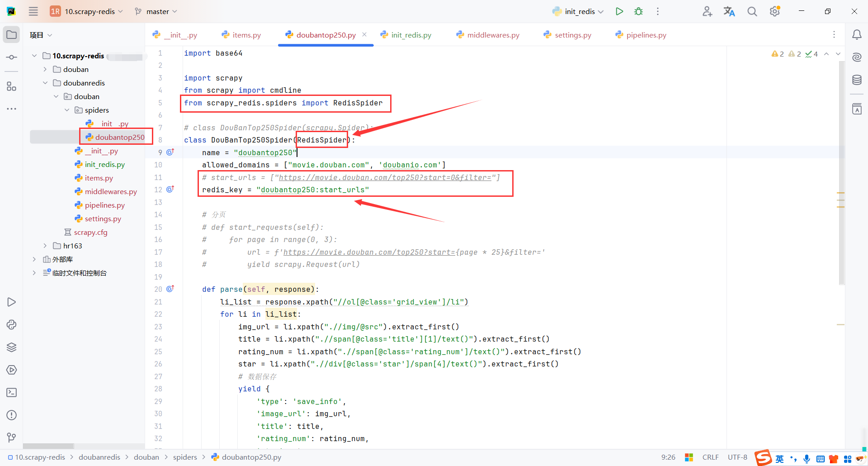Switch to the settings.py tab
The height and width of the screenshot is (466, 868).
[x=567, y=35]
